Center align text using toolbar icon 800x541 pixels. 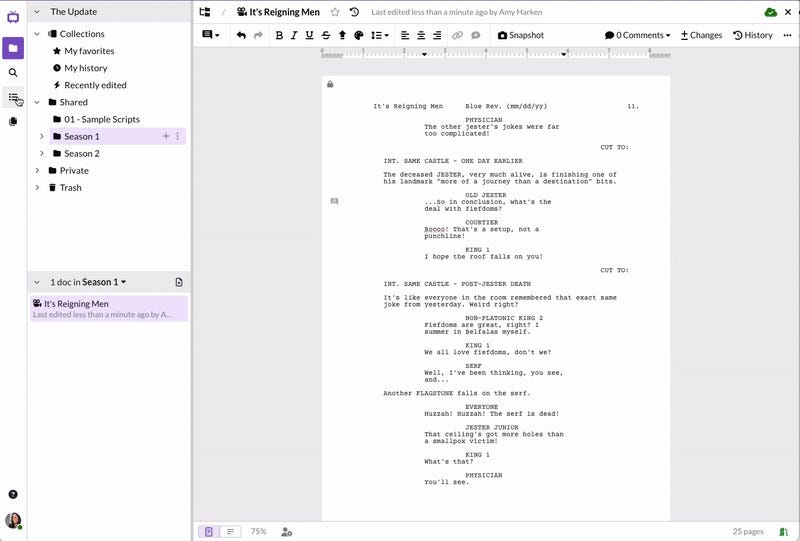[421, 35]
